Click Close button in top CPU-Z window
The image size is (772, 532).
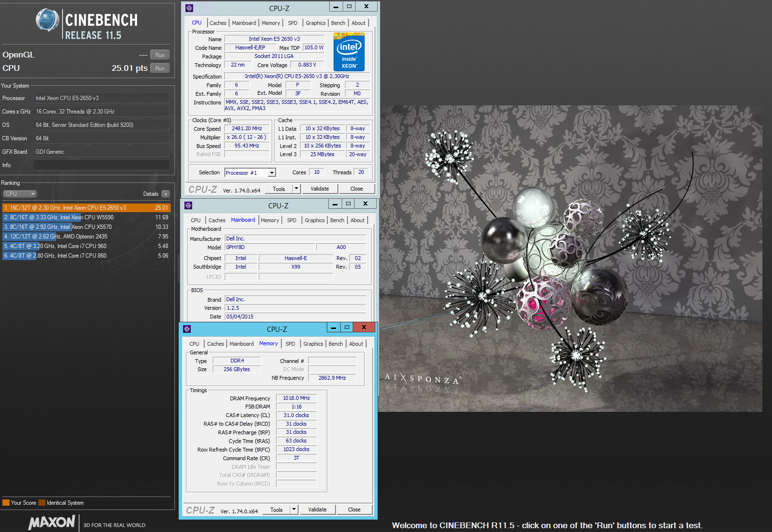pos(357,189)
